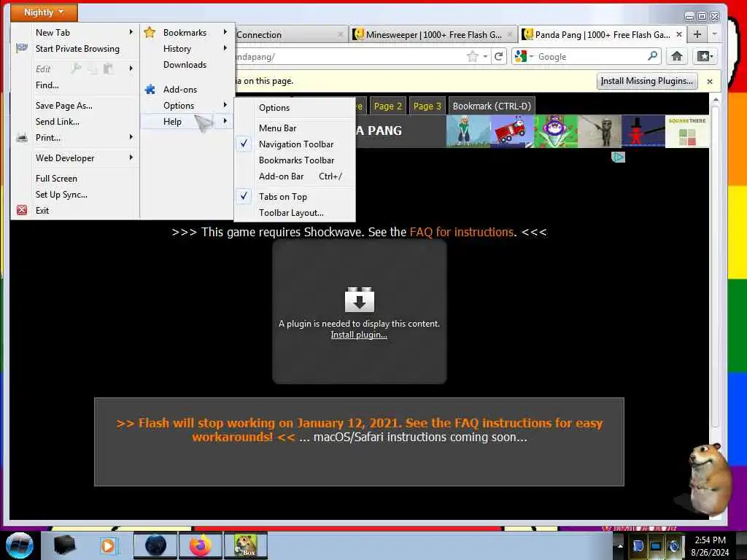Switch to the Minesweeper tab
747x560 pixels.
coord(433,34)
